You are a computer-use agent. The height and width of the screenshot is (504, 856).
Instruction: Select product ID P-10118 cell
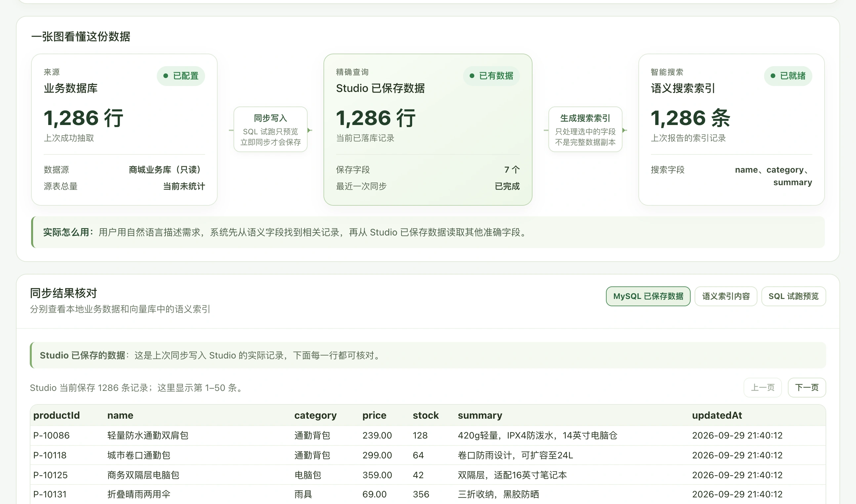pos(50,455)
